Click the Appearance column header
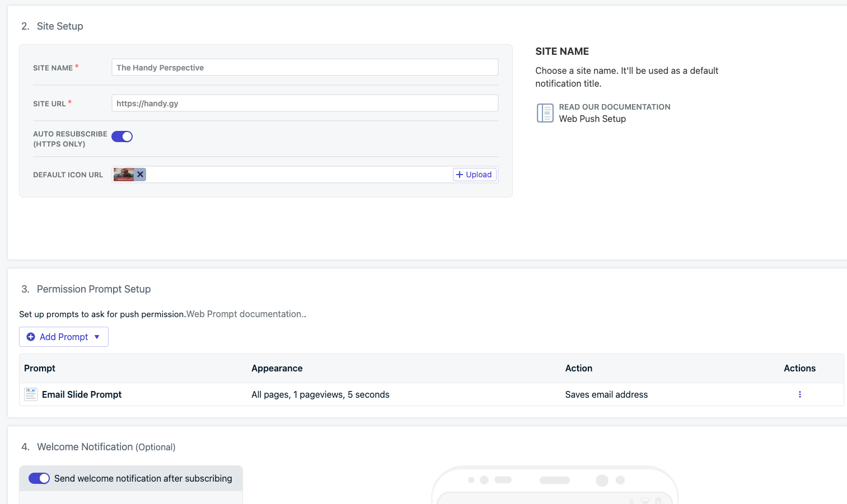The image size is (847, 504). tap(277, 368)
